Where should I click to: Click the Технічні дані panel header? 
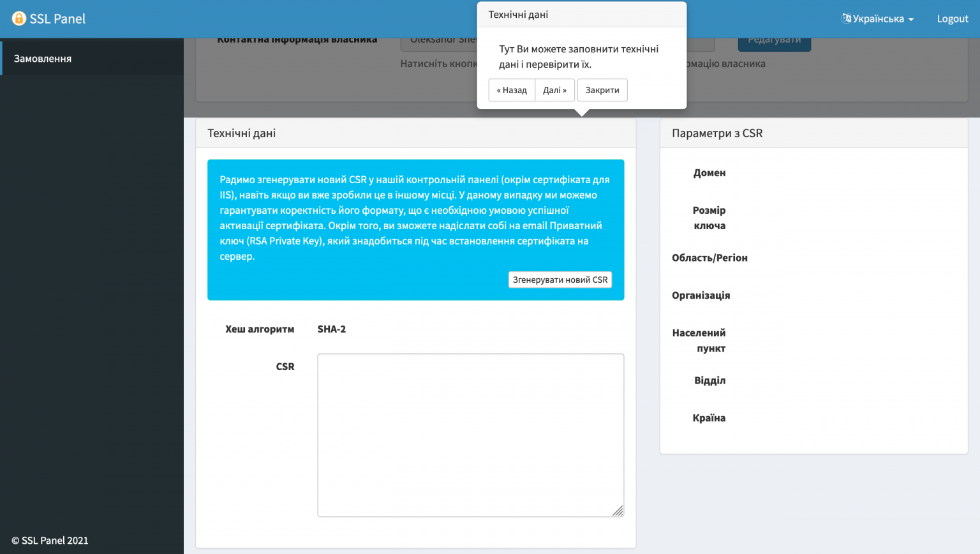[x=415, y=133]
